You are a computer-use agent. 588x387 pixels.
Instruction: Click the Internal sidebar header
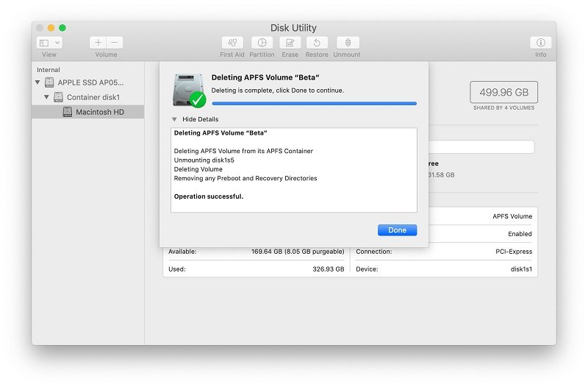[49, 70]
